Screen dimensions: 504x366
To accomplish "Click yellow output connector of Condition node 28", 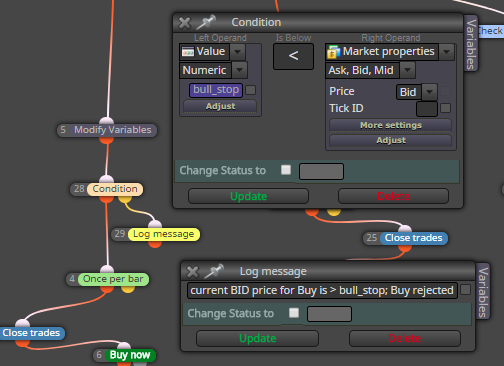I will (125, 199).
